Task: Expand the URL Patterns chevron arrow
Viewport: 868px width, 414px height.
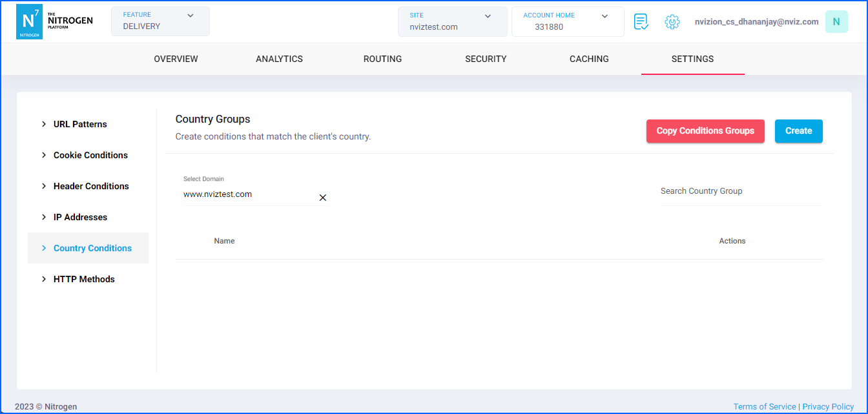Action: pos(44,124)
